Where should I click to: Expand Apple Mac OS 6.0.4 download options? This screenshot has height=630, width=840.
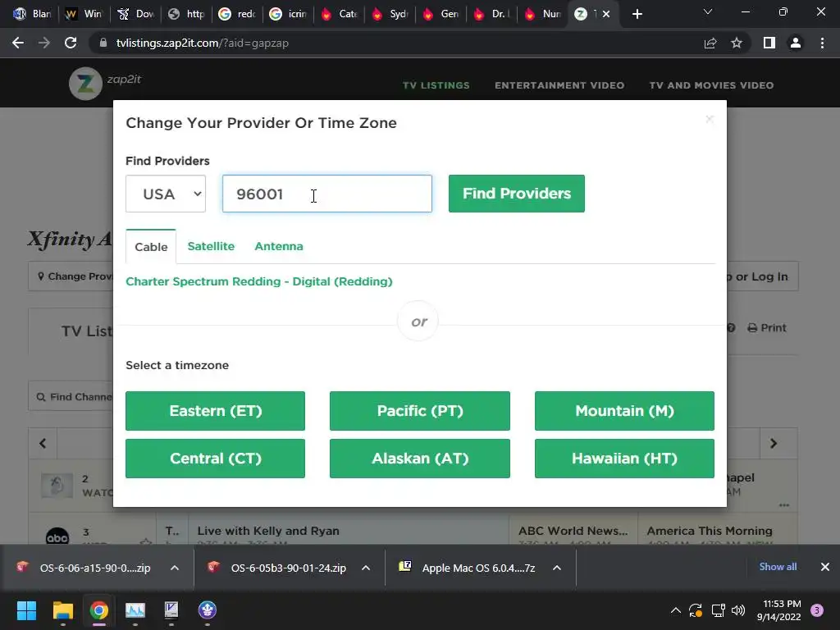point(557,568)
